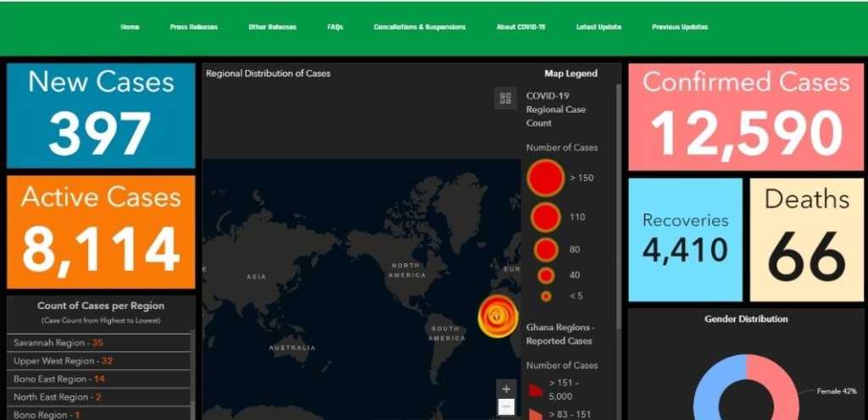Click the Gender Distribution heading
The height and width of the screenshot is (420, 868).
click(746, 319)
